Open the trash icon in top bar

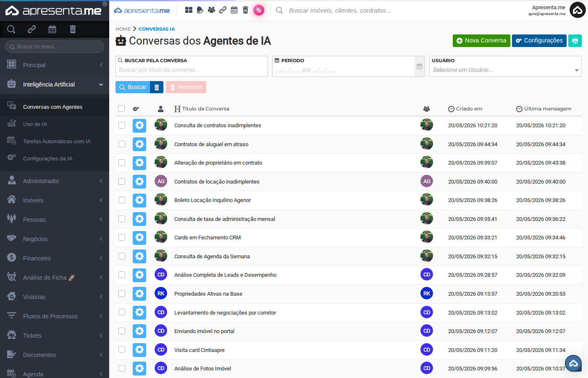click(245, 10)
